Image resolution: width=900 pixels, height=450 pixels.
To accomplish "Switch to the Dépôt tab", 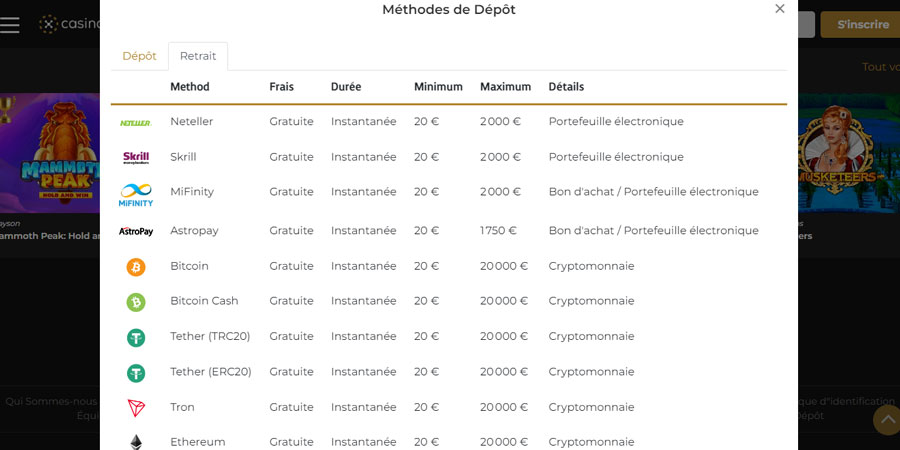I will 139,56.
